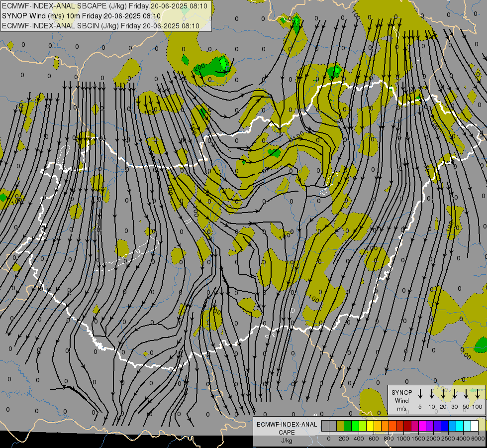
Task: Click the 5 m/s wind arrow in legend
Action: tap(420, 393)
